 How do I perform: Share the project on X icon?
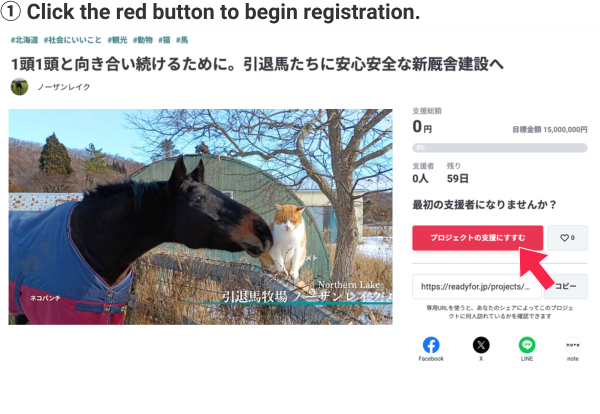(x=481, y=345)
